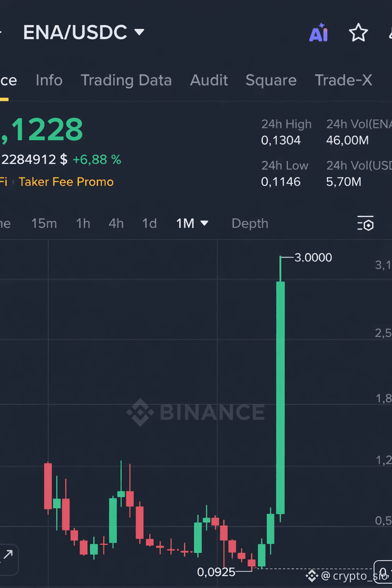The image size is (392, 588).
Task: Open the Taker Fee Promo link
Action: tap(66, 182)
